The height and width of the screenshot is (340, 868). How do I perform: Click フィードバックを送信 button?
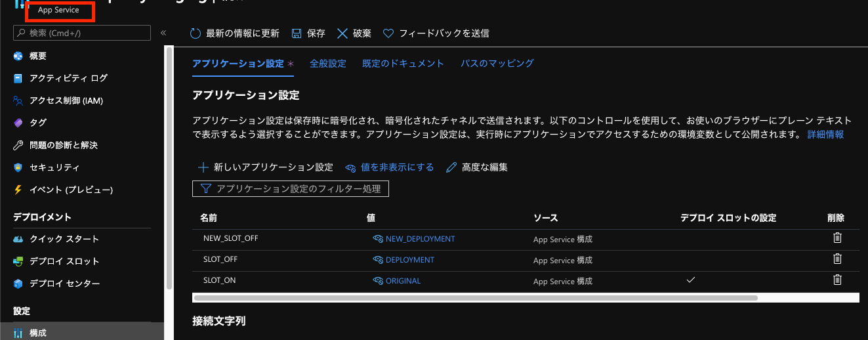(x=436, y=33)
